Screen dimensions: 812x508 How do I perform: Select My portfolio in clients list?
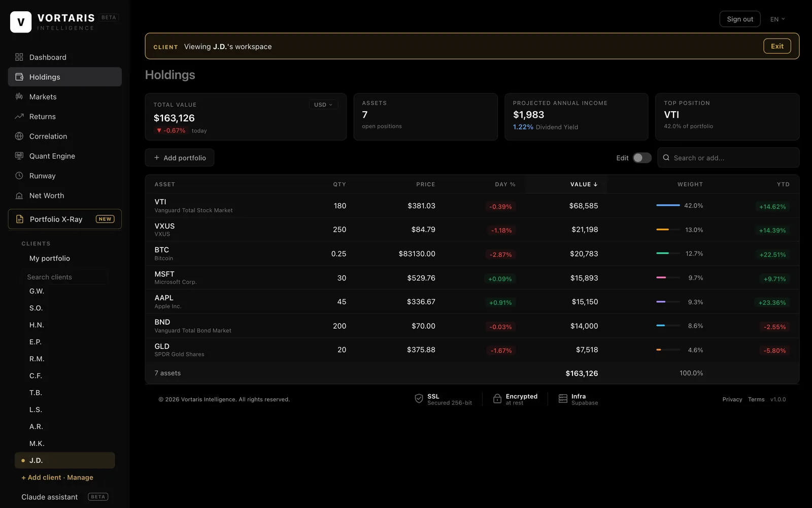point(50,258)
